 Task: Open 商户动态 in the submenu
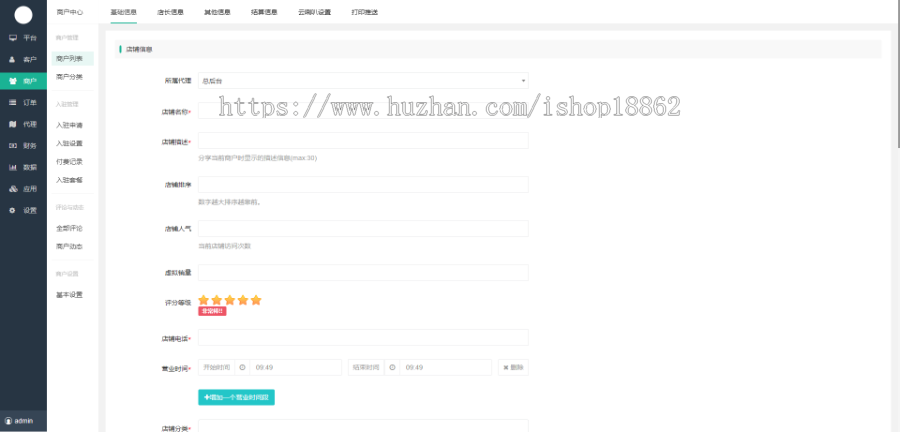[69, 247]
